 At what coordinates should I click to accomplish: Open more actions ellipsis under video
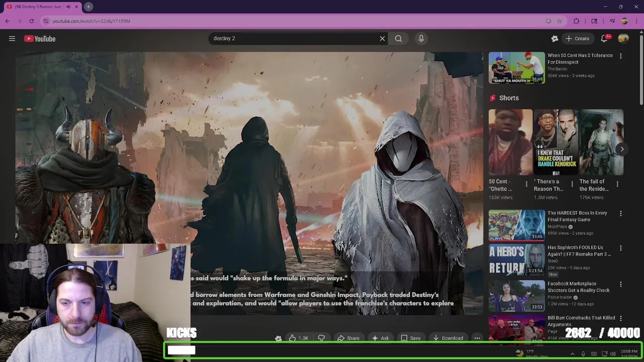click(x=477, y=338)
